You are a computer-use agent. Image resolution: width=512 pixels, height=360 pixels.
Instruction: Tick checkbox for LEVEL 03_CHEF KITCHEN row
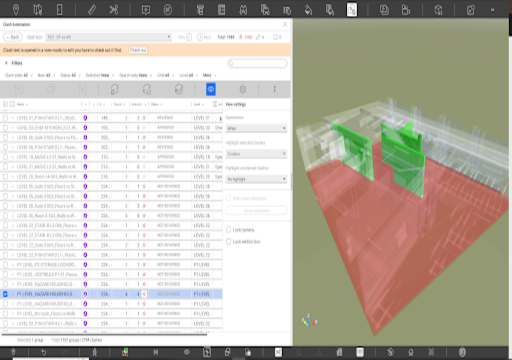coord(5,128)
